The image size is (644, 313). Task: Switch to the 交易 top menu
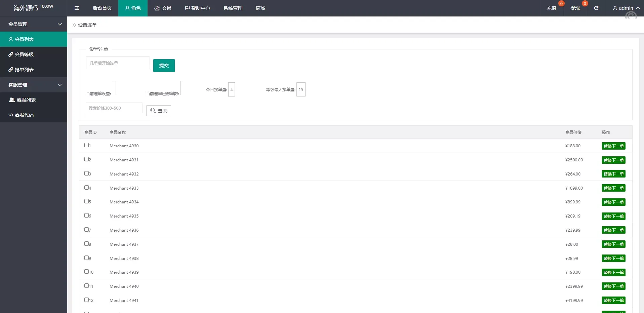click(x=163, y=8)
